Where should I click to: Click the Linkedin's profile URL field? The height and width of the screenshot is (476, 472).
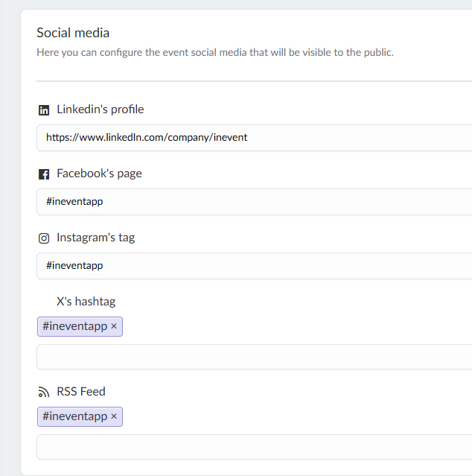pyautogui.click(x=254, y=138)
